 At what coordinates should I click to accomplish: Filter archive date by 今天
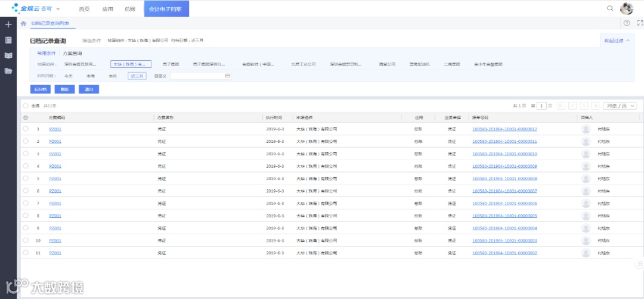[x=68, y=76]
